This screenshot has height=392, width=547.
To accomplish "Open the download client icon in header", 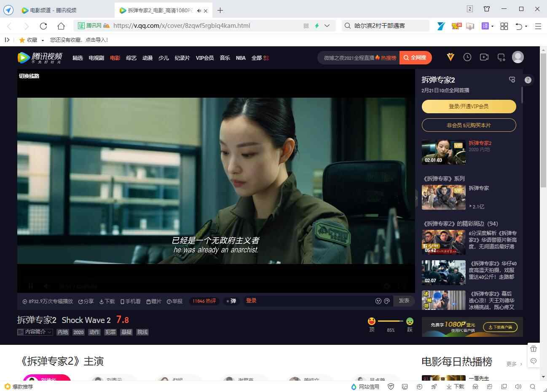I will coord(501,57).
